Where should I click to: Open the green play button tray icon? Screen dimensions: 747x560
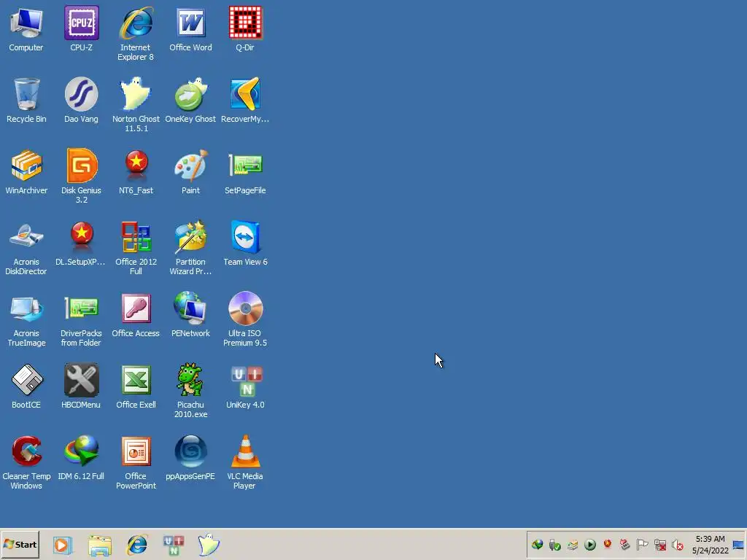pos(589,544)
